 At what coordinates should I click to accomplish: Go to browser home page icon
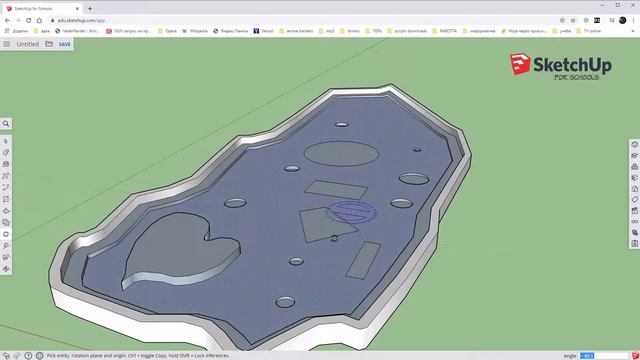point(39,20)
